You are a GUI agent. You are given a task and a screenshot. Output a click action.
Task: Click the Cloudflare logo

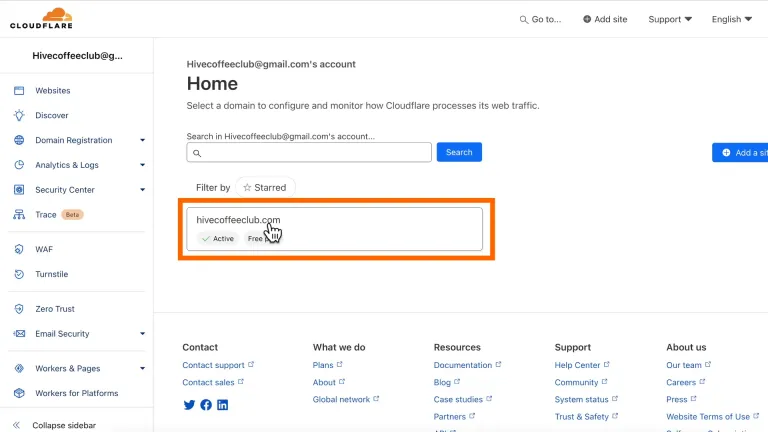(x=44, y=18)
